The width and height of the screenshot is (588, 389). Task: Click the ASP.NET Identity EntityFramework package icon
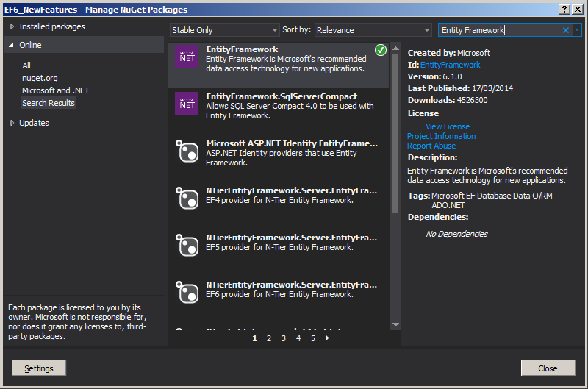186,151
